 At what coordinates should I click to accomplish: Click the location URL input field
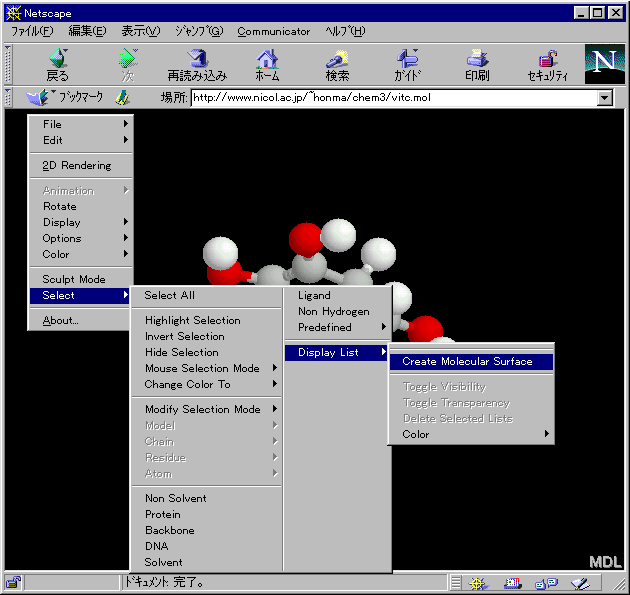pos(394,98)
